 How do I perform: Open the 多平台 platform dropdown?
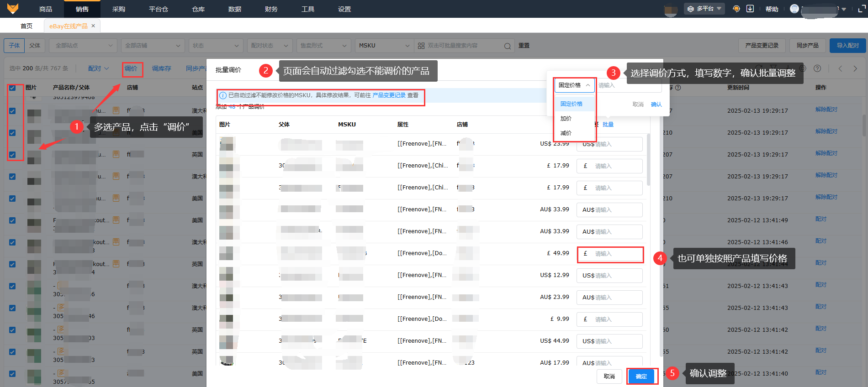pyautogui.click(x=704, y=9)
